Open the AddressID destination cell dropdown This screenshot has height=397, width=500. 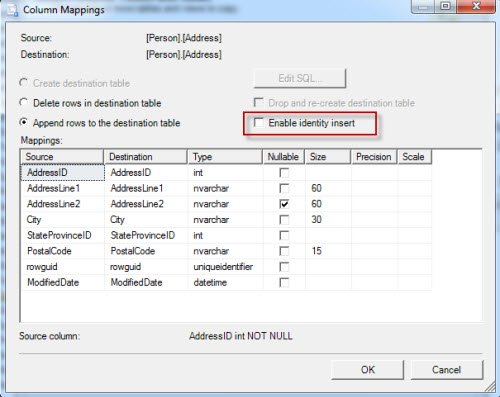(x=146, y=173)
